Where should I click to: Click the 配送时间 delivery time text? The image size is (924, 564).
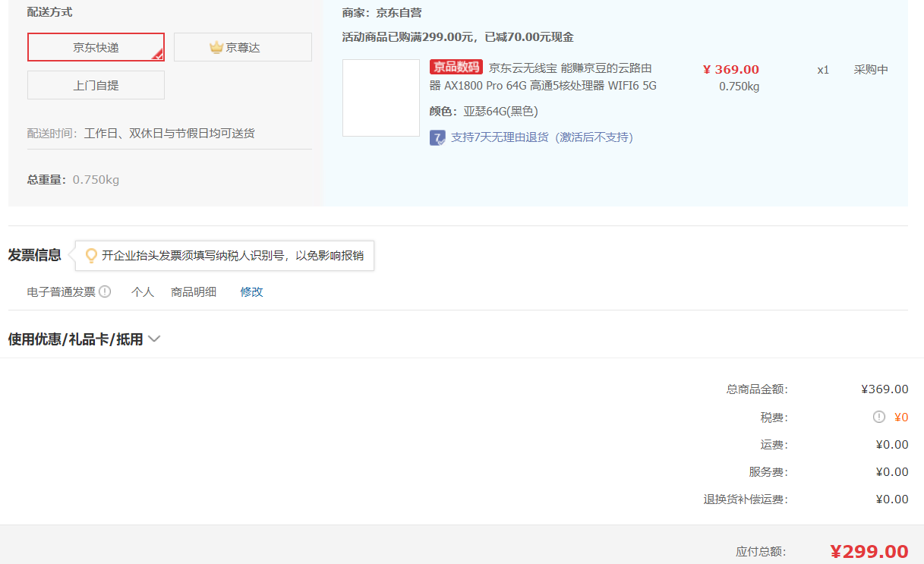(141, 134)
